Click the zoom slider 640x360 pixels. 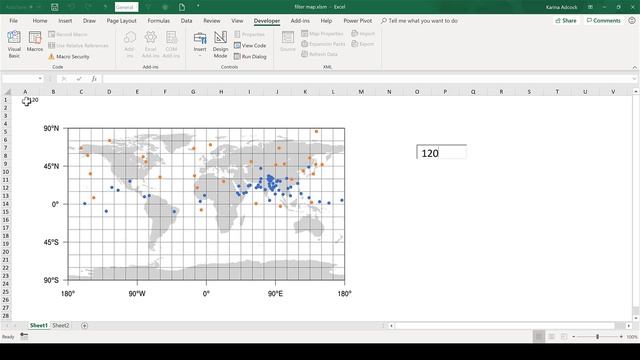(598, 336)
